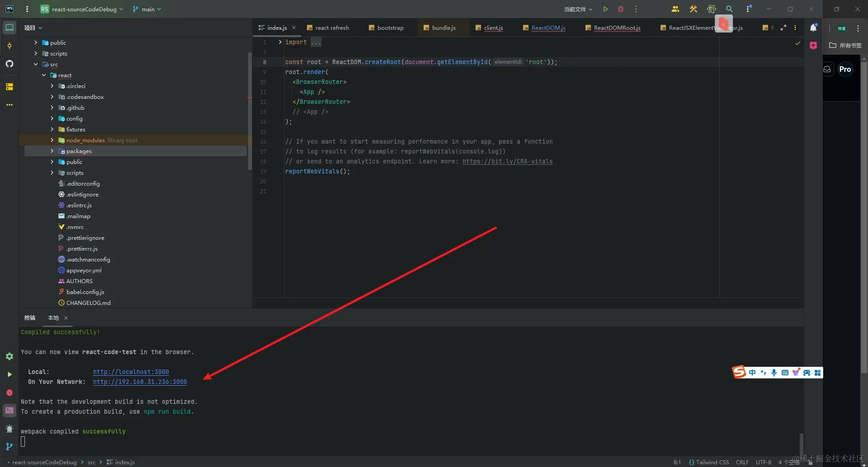Expand the .circleci folder
The height and width of the screenshot is (467, 868).
click(52, 86)
